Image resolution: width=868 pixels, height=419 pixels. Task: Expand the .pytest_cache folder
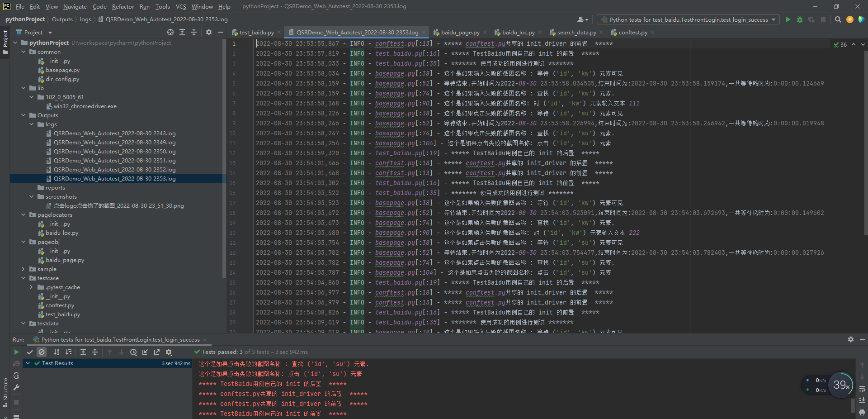click(32, 287)
